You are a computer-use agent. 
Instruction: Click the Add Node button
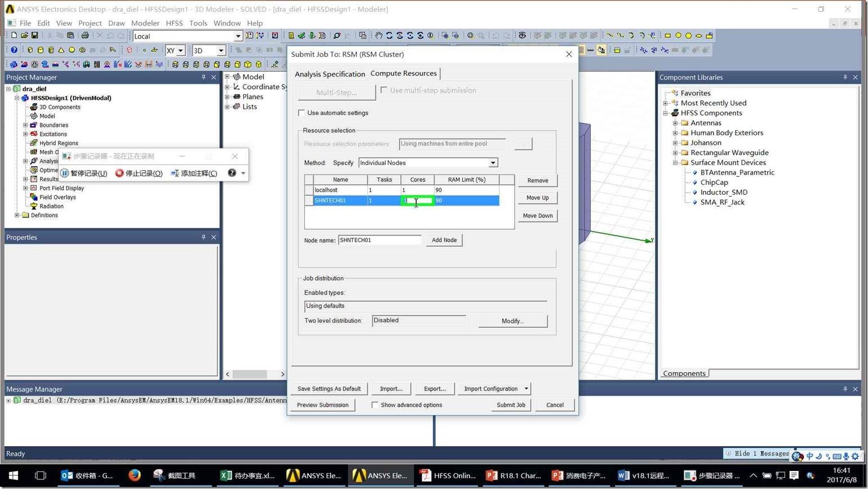pyautogui.click(x=444, y=240)
